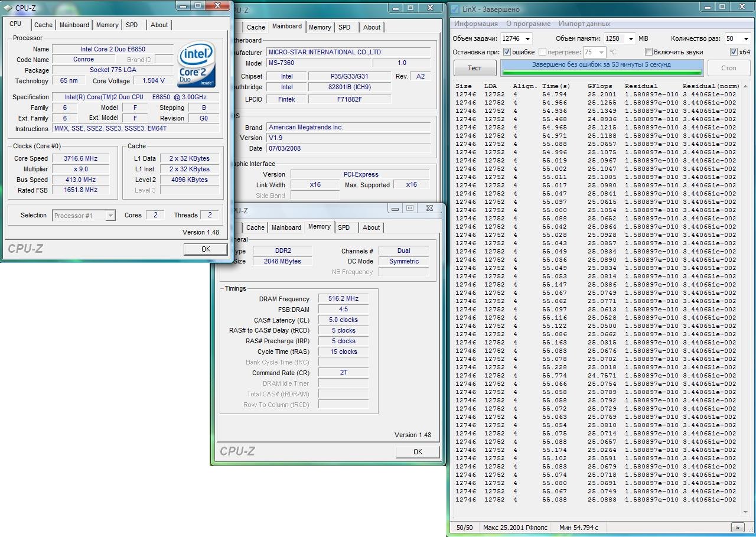The height and width of the screenshot is (537, 756).
Task: Open the 'Объем памяти' dropdown
Action: pos(630,38)
